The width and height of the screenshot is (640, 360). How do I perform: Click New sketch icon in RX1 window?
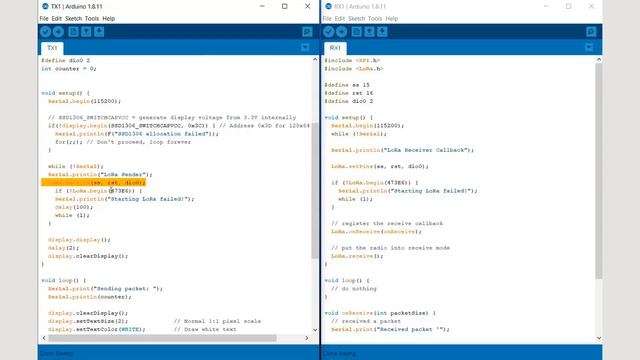click(356, 31)
